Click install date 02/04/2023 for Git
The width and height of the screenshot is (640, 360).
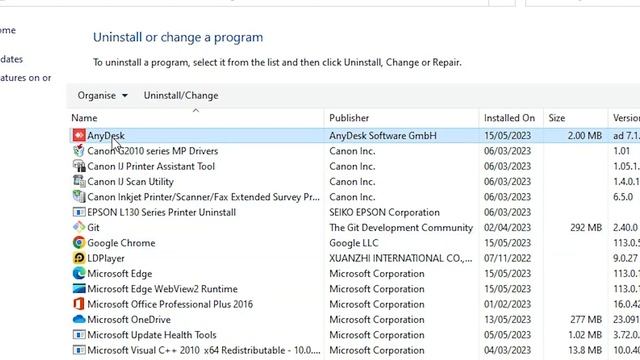(507, 228)
